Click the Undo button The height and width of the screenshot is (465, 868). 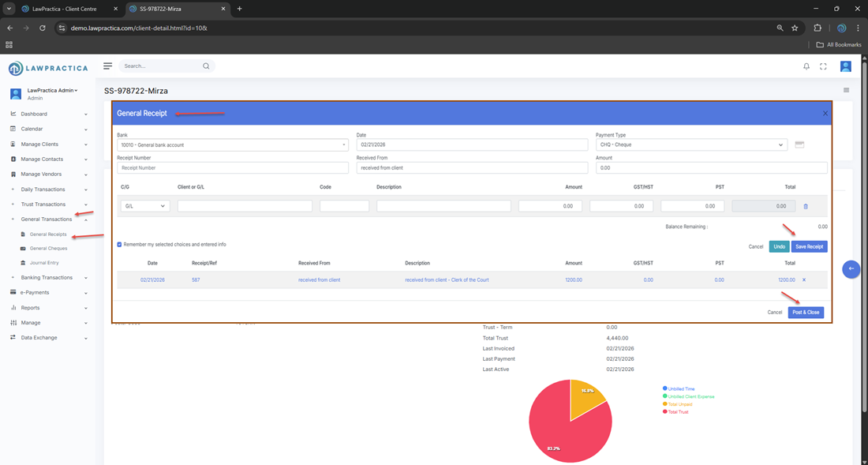(x=779, y=246)
